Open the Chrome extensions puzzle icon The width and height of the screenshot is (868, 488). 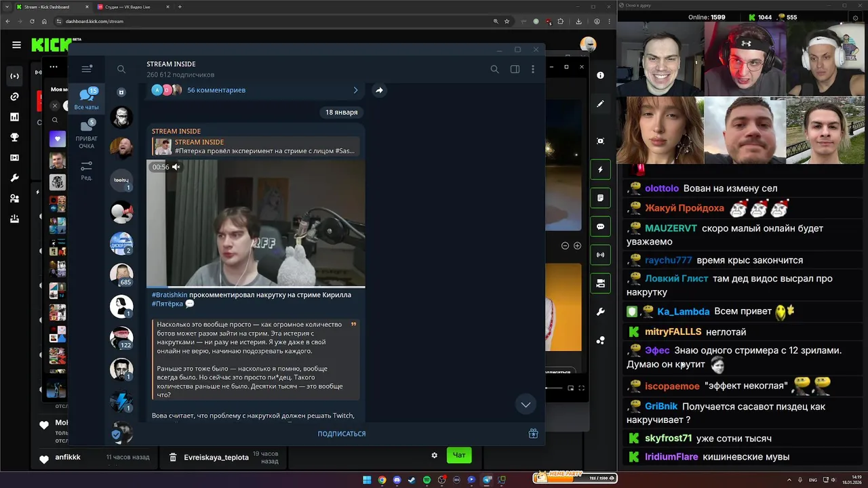click(x=560, y=21)
